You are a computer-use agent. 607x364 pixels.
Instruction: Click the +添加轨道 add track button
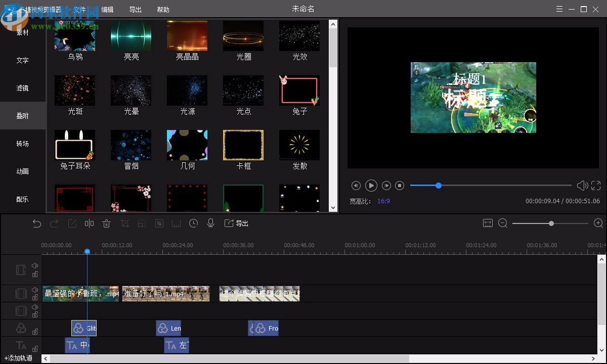tap(18, 358)
